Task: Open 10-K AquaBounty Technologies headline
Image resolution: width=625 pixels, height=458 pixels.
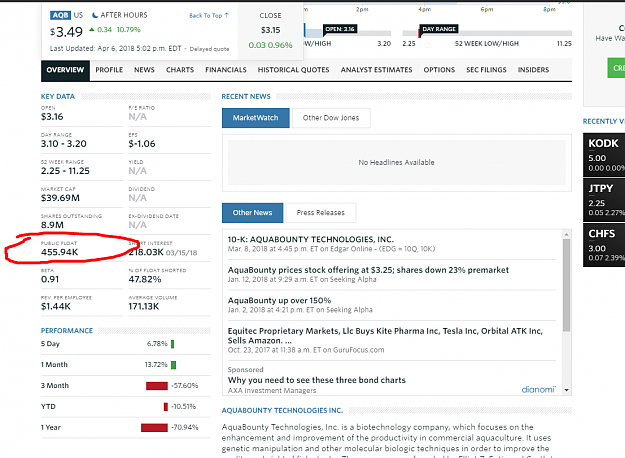Action: coord(311,240)
